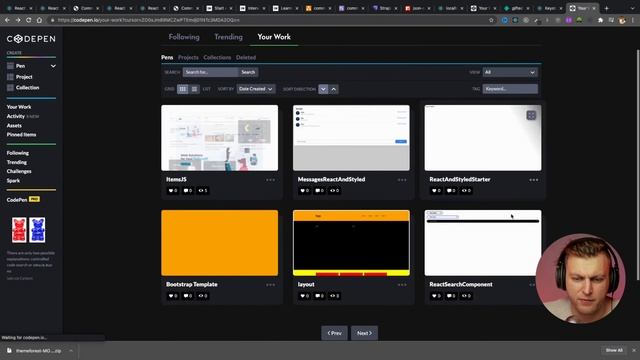640x360 pixels.
Task: Set sort direction to ascending
Action: tap(333, 89)
